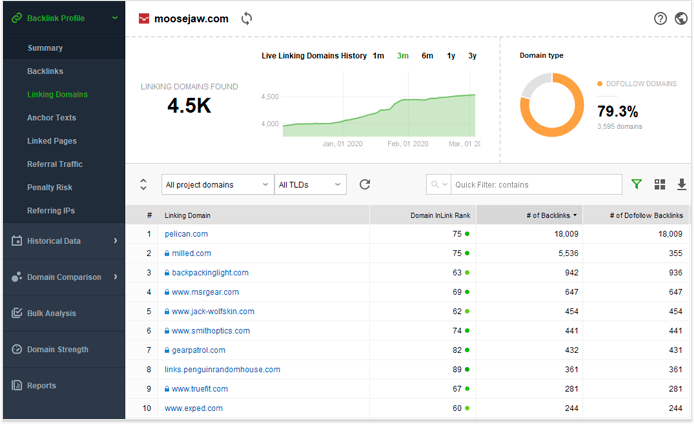
Task: Focus the Quick Filter input field
Action: click(536, 185)
